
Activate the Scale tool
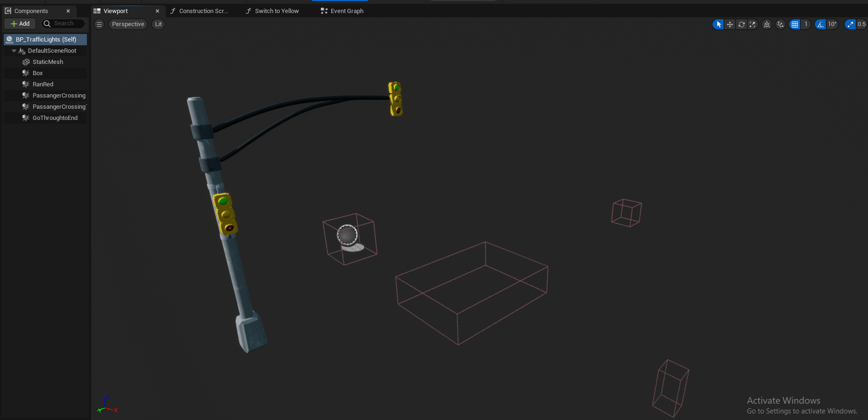tap(753, 24)
